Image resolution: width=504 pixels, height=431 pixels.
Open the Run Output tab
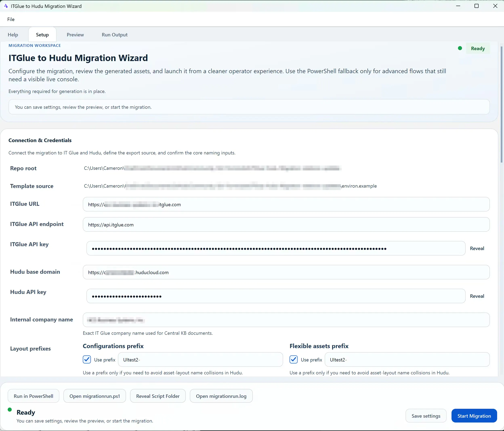coord(114,35)
